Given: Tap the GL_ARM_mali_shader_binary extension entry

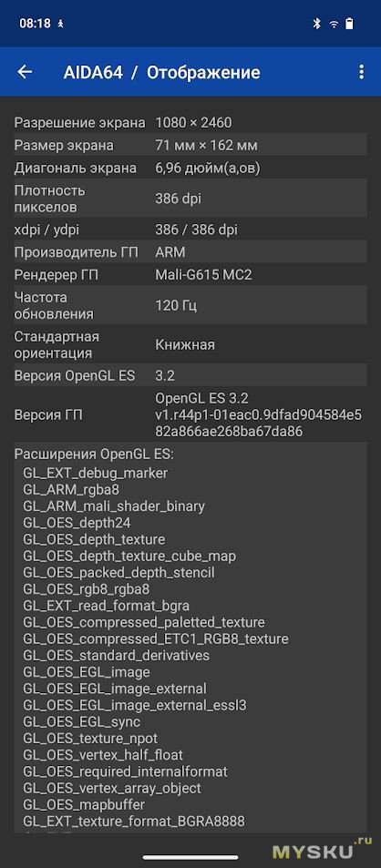Looking at the screenshot, I should 114,506.
